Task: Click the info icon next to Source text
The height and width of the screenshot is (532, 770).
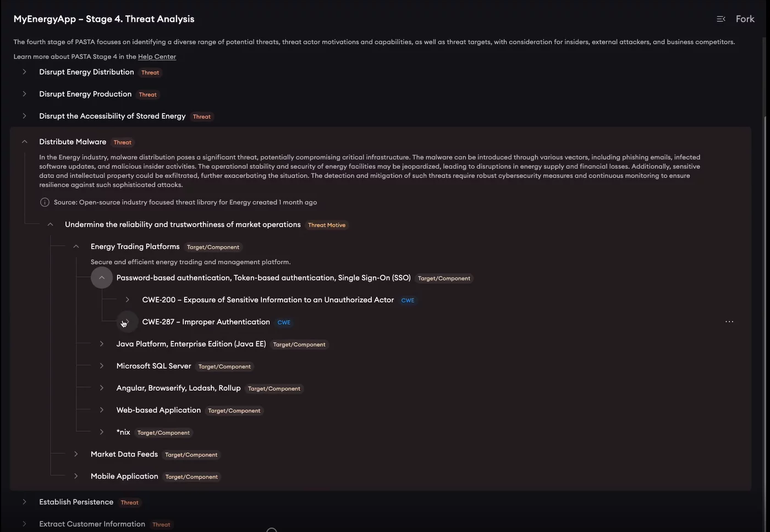Action: tap(45, 202)
